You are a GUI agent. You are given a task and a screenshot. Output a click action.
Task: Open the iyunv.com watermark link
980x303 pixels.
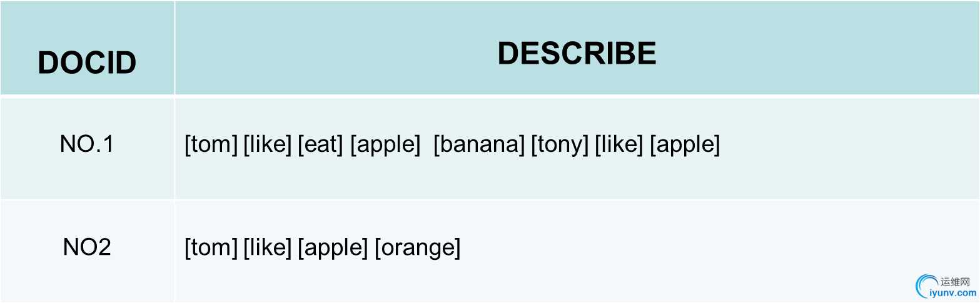coord(952,292)
